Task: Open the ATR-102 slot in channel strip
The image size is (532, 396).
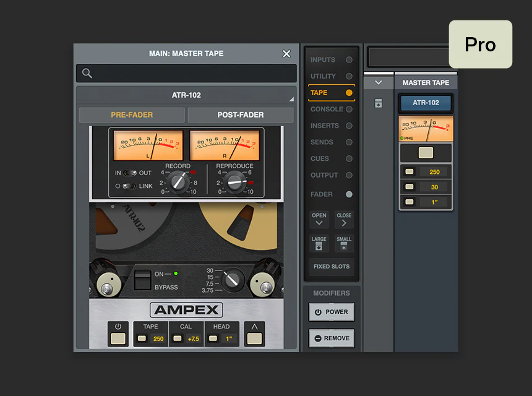Action: coord(426,103)
